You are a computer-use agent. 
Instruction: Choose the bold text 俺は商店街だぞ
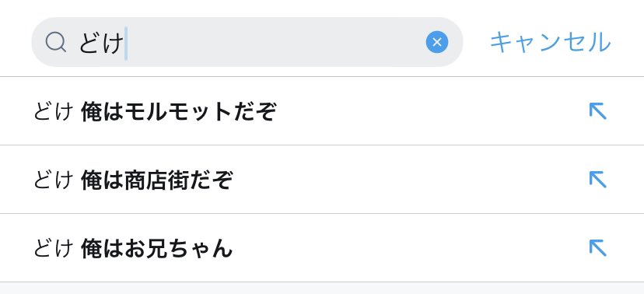[x=157, y=180]
